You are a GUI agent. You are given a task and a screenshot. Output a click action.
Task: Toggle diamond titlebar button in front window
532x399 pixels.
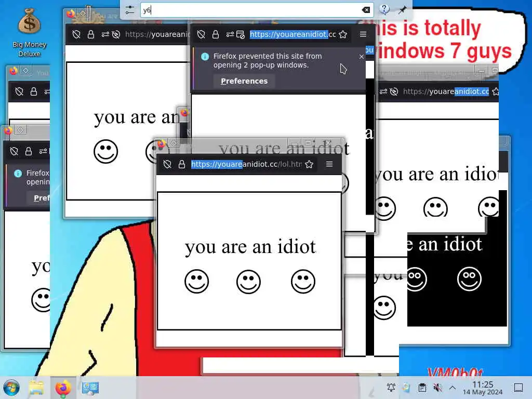point(174,143)
